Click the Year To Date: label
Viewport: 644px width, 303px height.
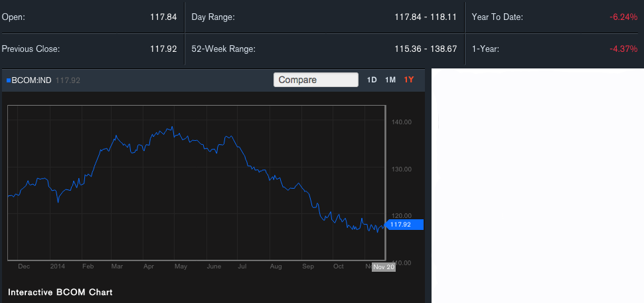497,17
